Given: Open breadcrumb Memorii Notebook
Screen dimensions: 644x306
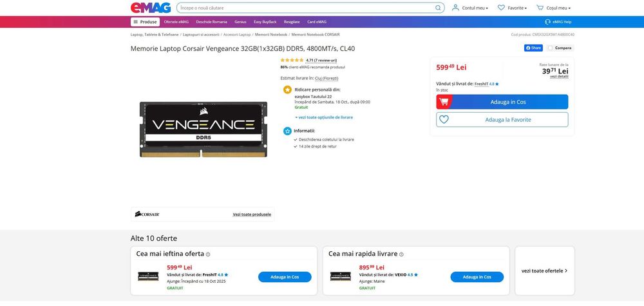Looking at the screenshot, I should point(270,35).
